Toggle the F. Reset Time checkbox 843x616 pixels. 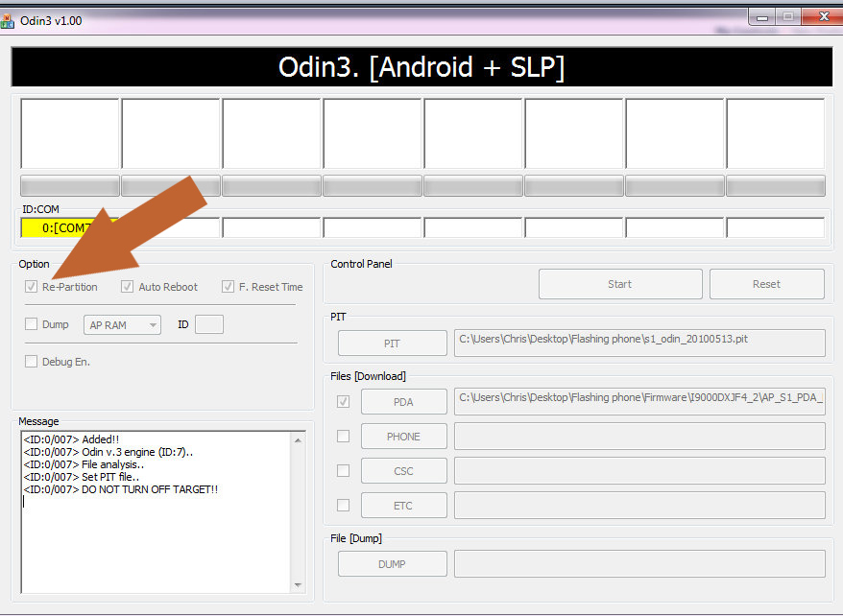pyautogui.click(x=228, y=286)
